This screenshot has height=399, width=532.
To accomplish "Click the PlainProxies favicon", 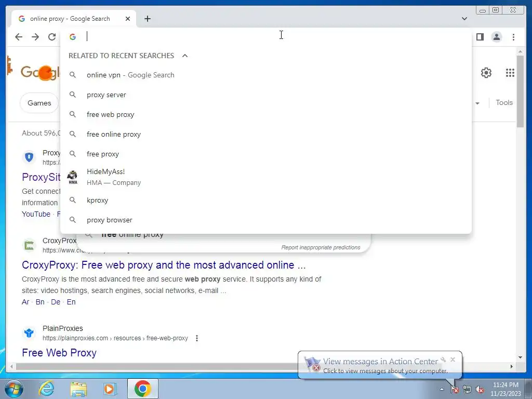I will pos(29,333).
